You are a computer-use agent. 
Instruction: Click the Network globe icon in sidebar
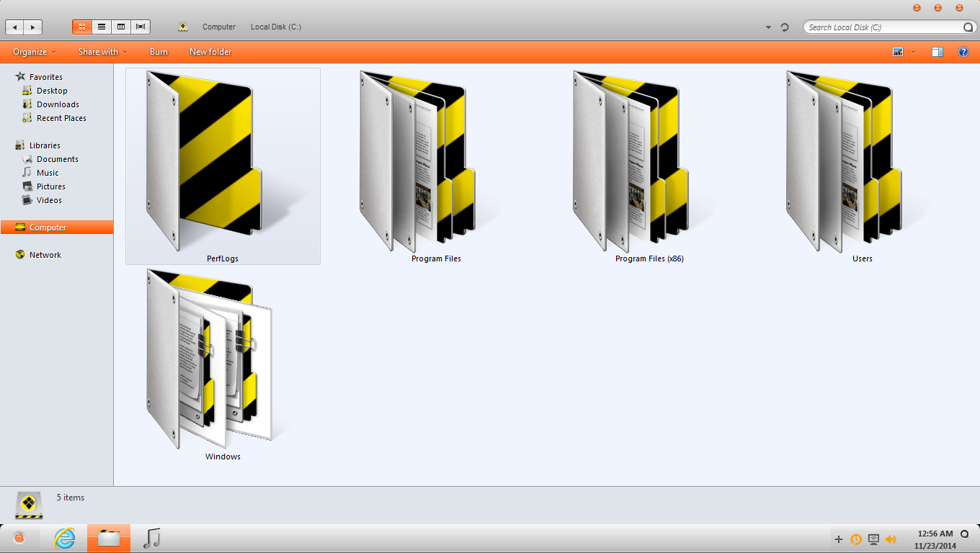(20, 254)
